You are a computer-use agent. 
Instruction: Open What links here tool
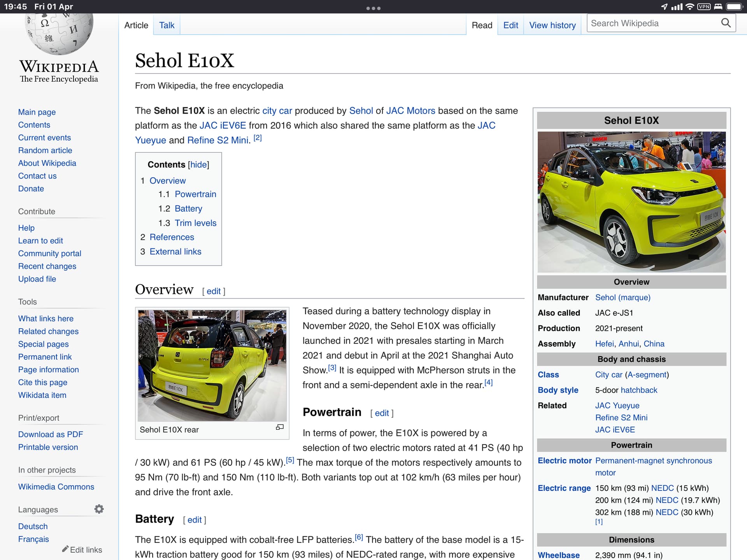point(46,318)
